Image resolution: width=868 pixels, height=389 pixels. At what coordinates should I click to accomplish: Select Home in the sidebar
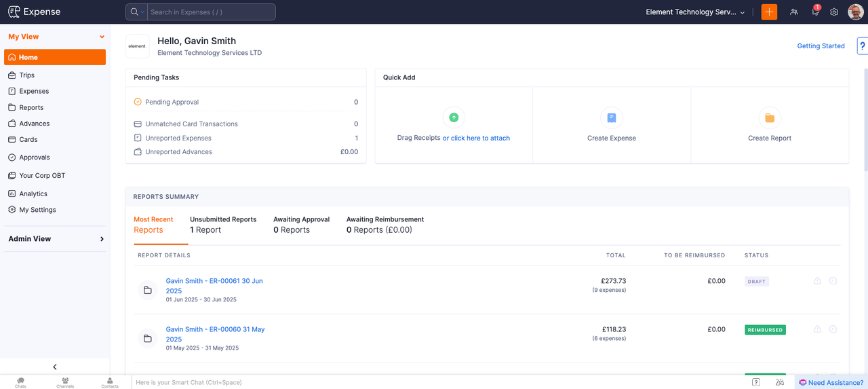pyautogui.click(x=55, y=57)
